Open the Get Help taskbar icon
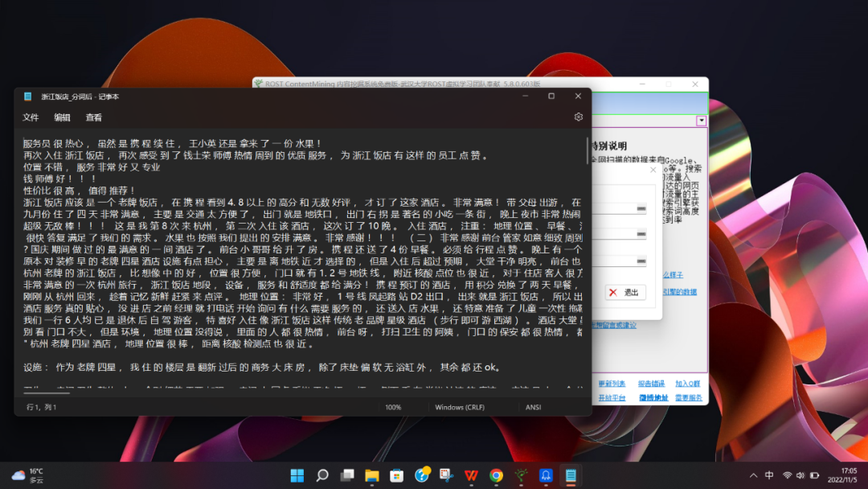 pyautogui.click(x=422, y=475)
